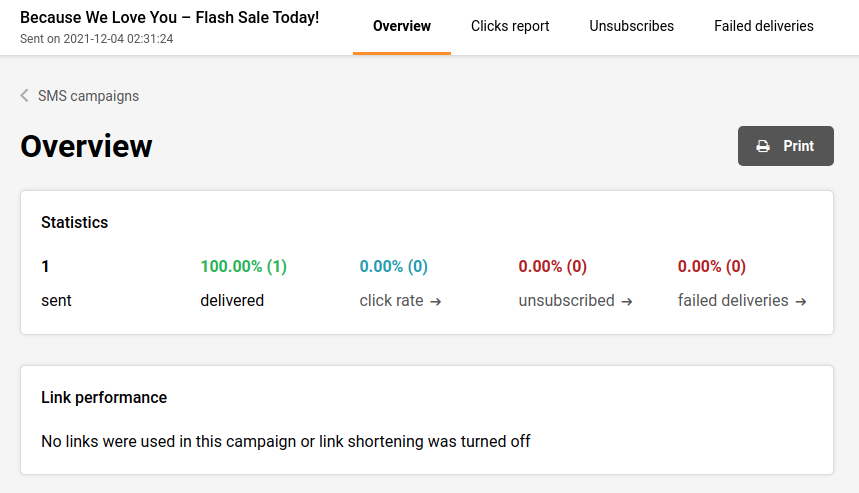The image size is (859, 493).
Task: Click the printer icon on Print button
Action: (x=763, y=146)
